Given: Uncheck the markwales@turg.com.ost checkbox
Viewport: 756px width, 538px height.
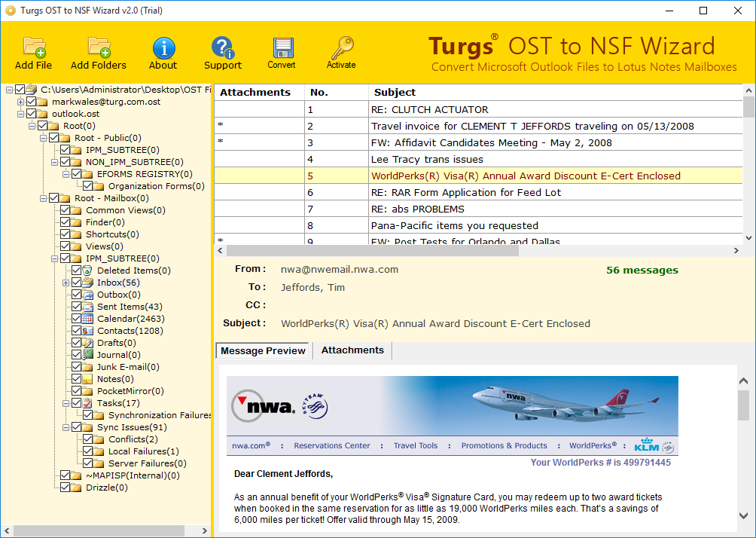Looking at the screenshot, I should coord(32,102).
